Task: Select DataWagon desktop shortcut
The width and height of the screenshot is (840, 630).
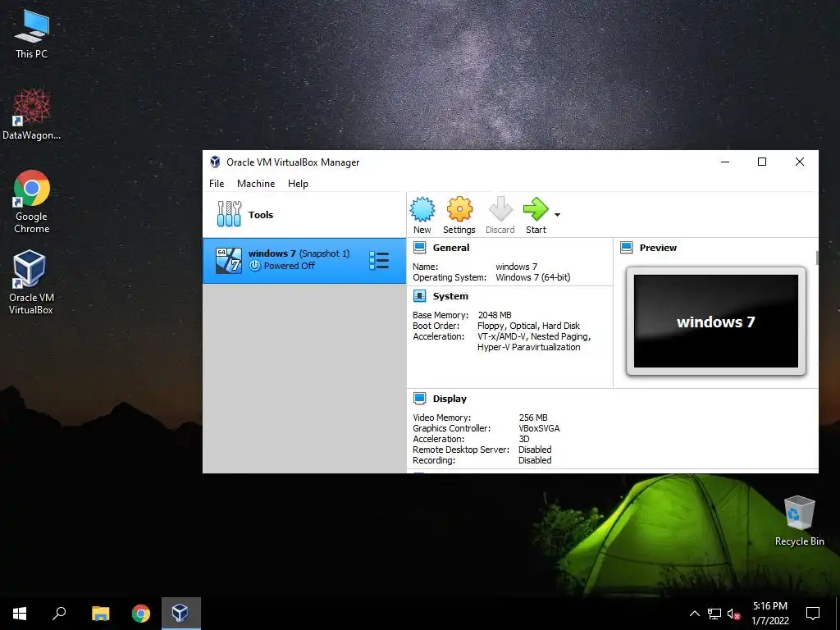Action: [x=32, y=115]
